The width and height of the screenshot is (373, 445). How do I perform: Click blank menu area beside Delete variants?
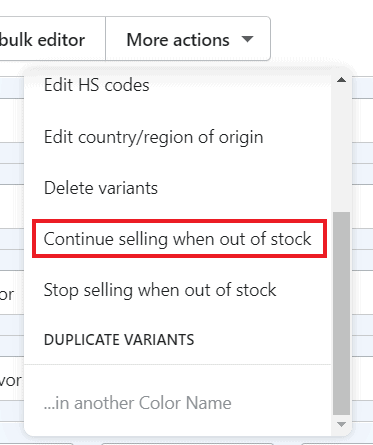(x=243, y=188)
